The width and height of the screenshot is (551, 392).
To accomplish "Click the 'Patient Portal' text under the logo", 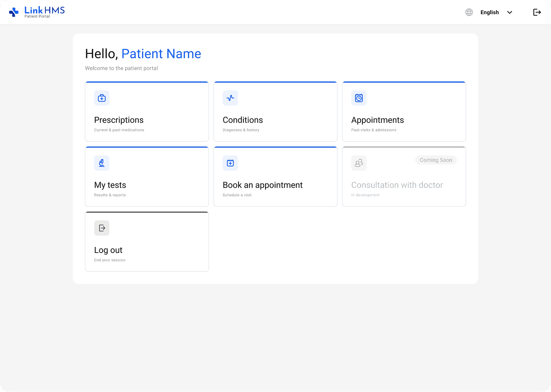I will pos(37,16).
